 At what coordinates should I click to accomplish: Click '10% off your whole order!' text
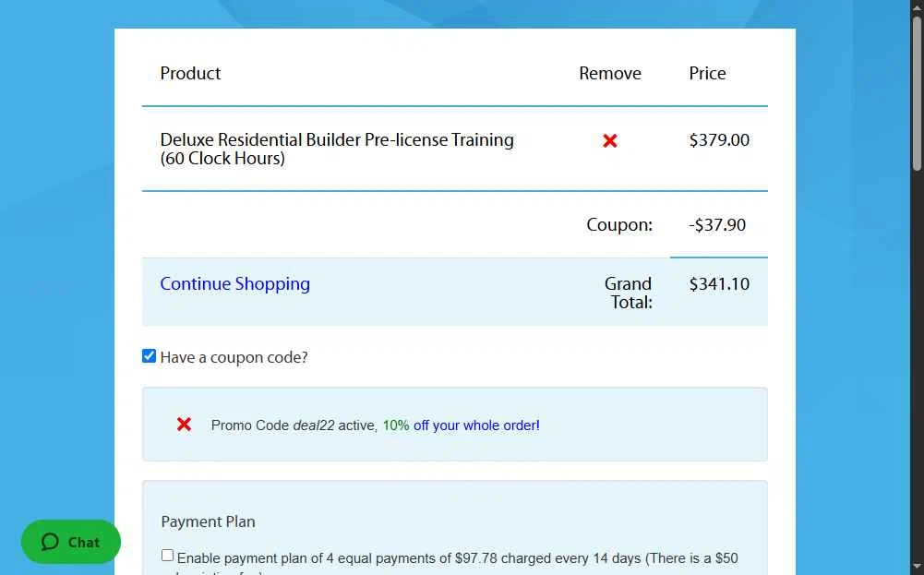pos(461,425)
